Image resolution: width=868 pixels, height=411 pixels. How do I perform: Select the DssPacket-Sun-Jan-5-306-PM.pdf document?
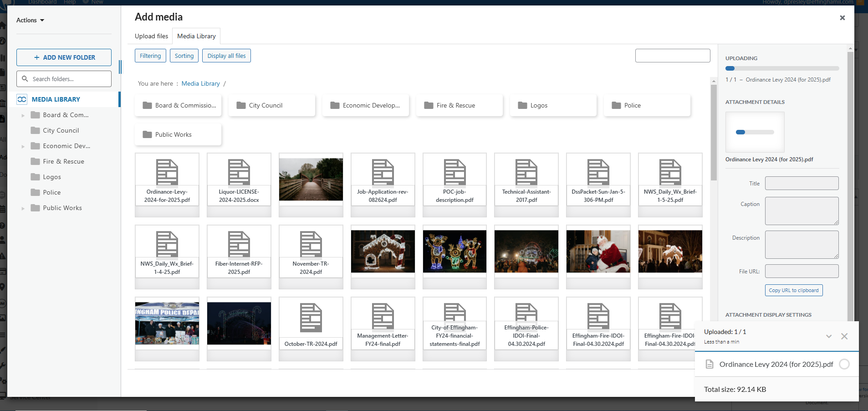click(x=598, y=185)
